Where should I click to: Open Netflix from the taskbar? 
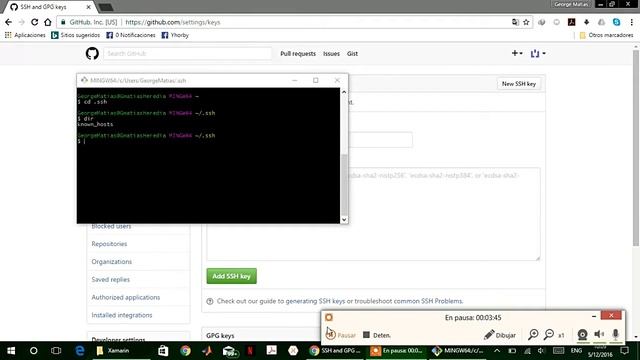click(x=250, y=351)
